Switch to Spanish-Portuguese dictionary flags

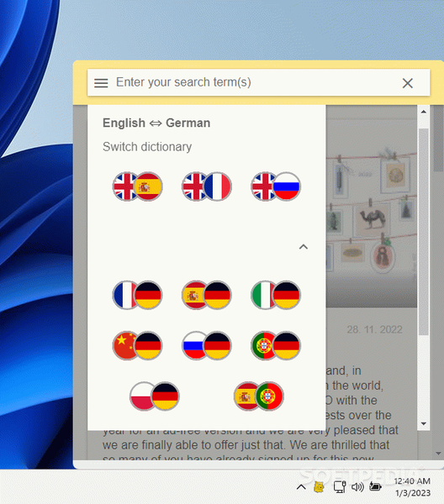[259, 396]
